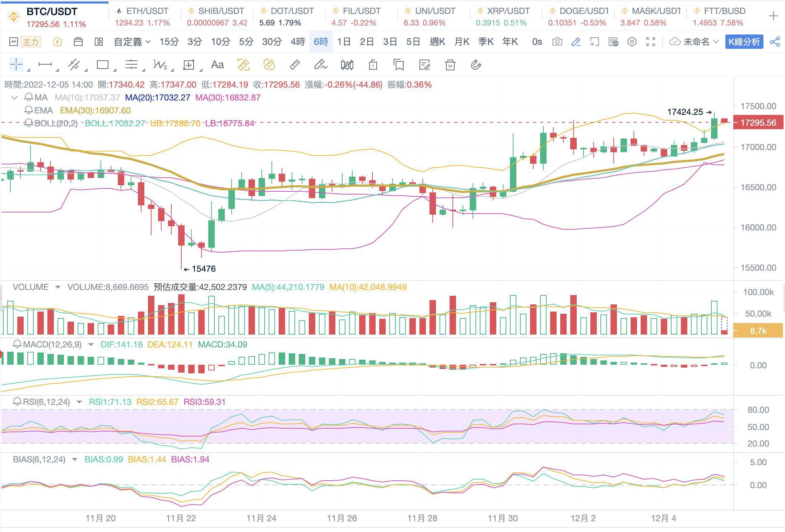
Task: Select the Elliott wave drawing tool
Action: click(160, 65)
